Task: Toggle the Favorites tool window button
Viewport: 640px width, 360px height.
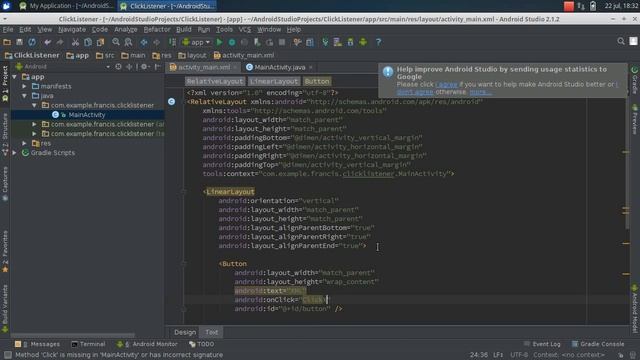Action: 5,252
